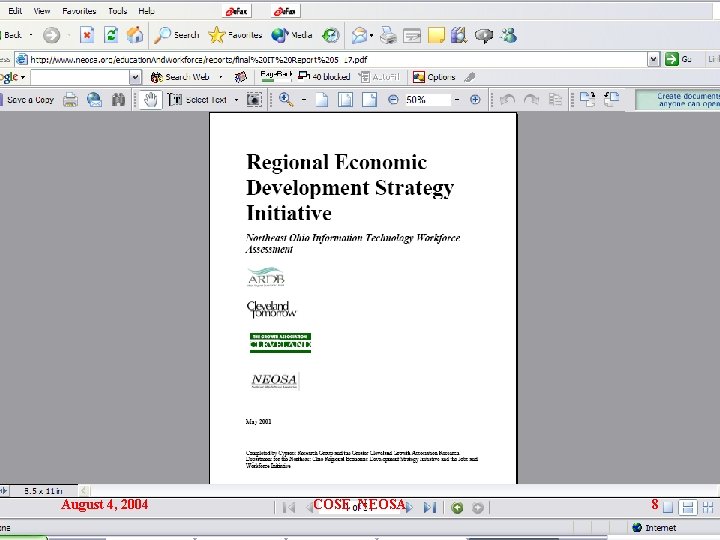Set Fit Page view
720x540 pixels.
click(x=345, y=100)
